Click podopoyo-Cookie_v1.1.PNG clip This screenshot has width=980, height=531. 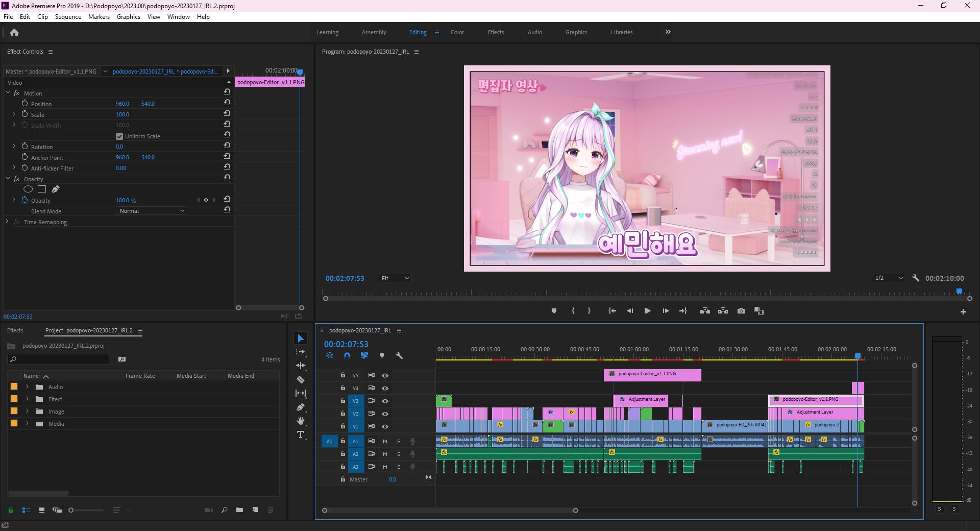pos(652,374)
